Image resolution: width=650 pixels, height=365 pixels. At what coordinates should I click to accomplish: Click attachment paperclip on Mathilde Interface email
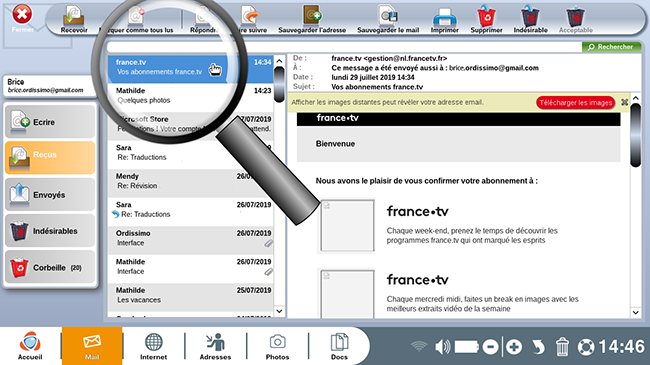(269, 272)
